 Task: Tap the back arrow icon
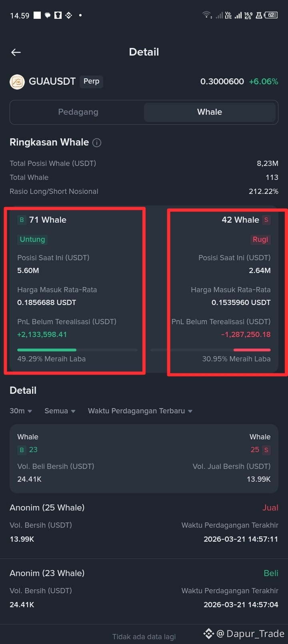tap(16, 52)
